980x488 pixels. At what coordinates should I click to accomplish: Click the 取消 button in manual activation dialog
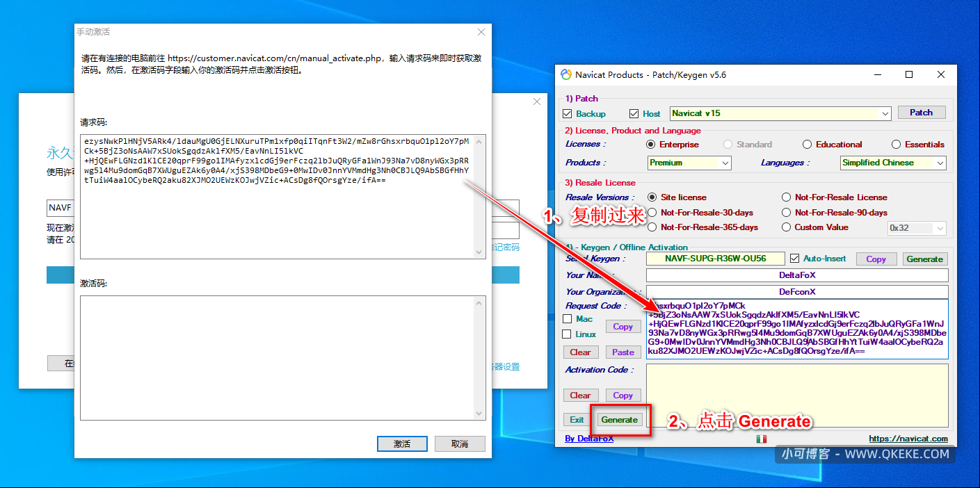coord(460,444)
